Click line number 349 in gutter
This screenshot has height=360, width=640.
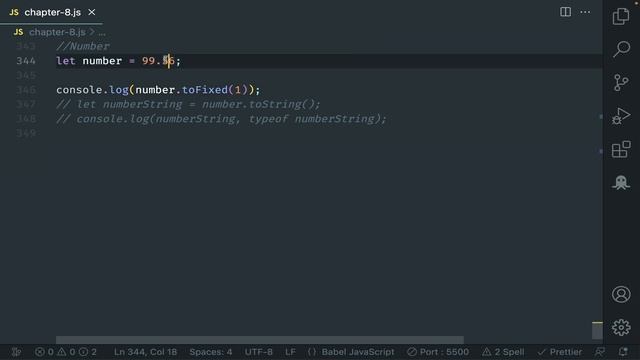pos(26,133)
